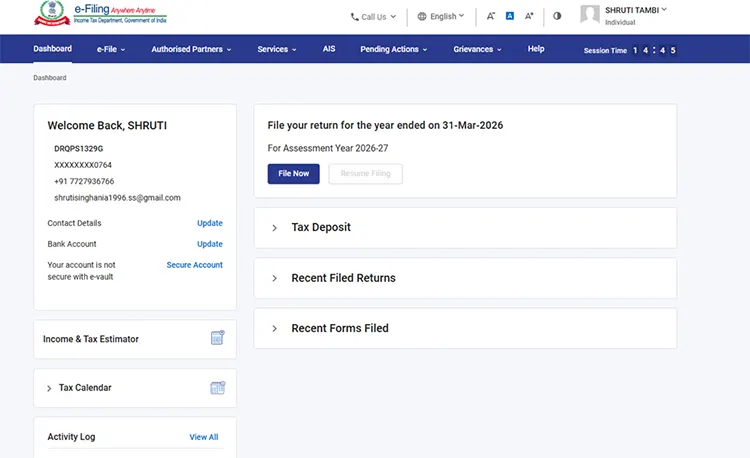Click the email shrutisinghania1996.ss@gmail.com
Viewport: 750px width, 458px height.
(x=117, y=198)
